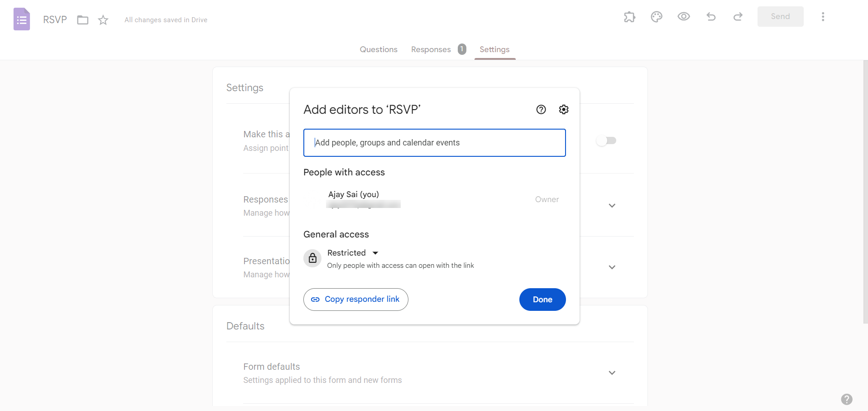Open the help bubble at the bottom right
Image resolution: width=868 pixels, height=411 pixels.
[x=847, y=399]
